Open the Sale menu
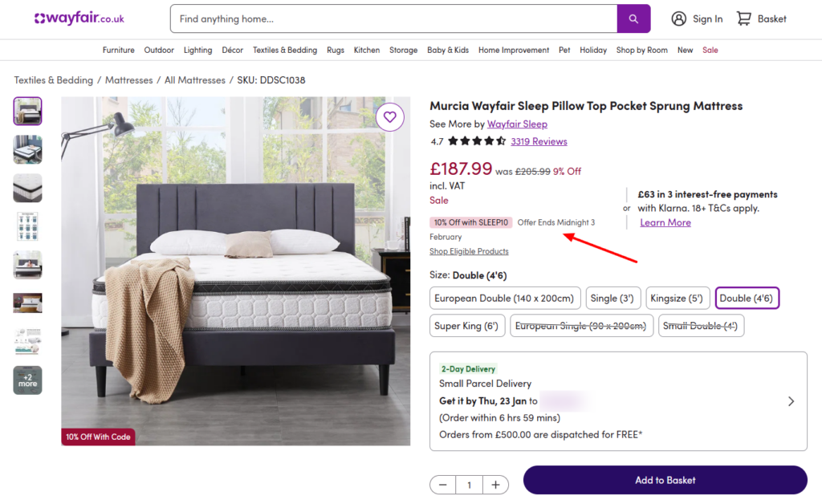The height and width of the screenshot is (504, 822). pyautogui.click(x=710, y=50)
